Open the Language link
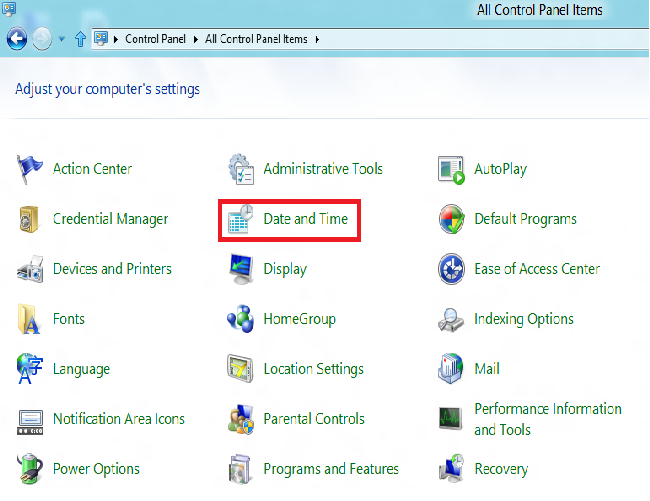The height and width of the screenshot is (501, 650). (82, 370)
